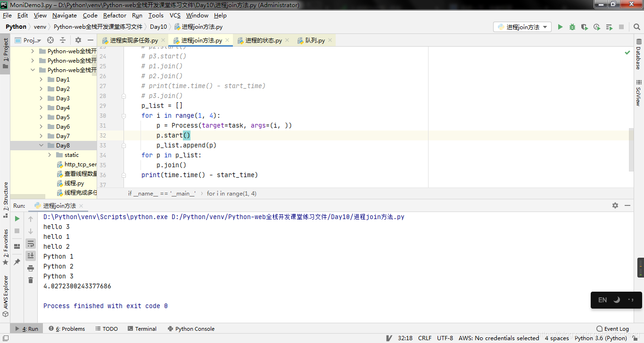Run with Coverage from the toolbar
The height and width of the screenshot is (343, 644).
click(585, 27)
